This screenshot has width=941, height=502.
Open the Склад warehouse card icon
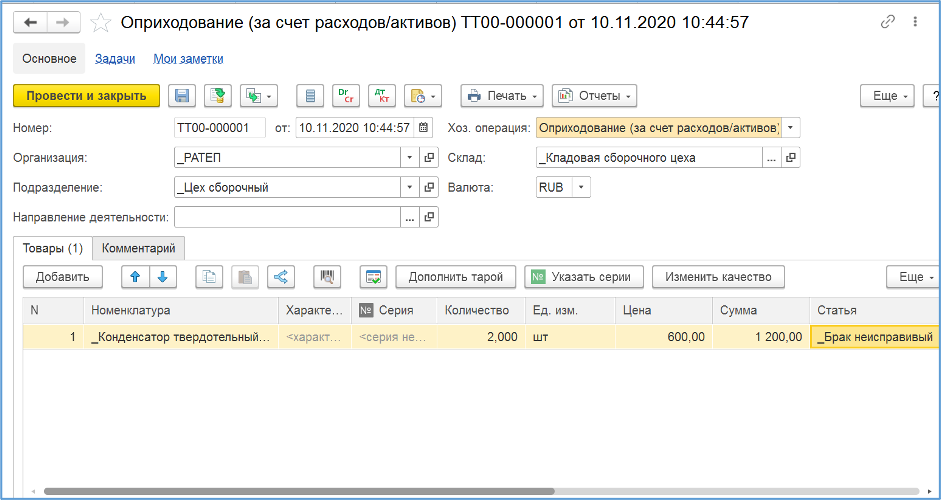point(791,158)
